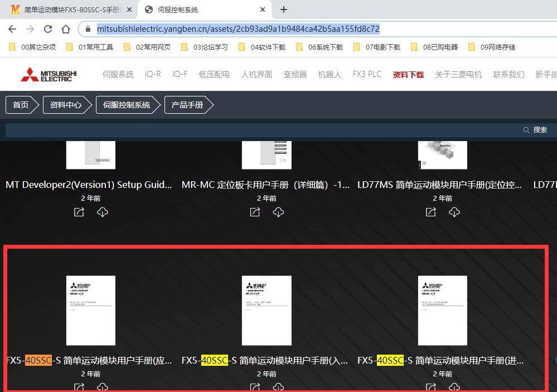The image size is (557, 392).
Task: Open the 07电影下载 bookmark folder
Action: coord(377,47)
